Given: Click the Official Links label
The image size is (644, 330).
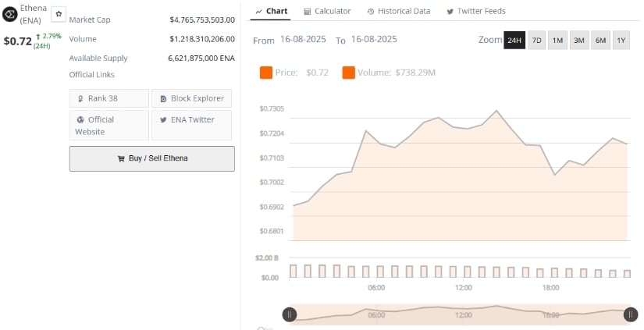Looking at the screenshot, I should click(x=92, y=75).
